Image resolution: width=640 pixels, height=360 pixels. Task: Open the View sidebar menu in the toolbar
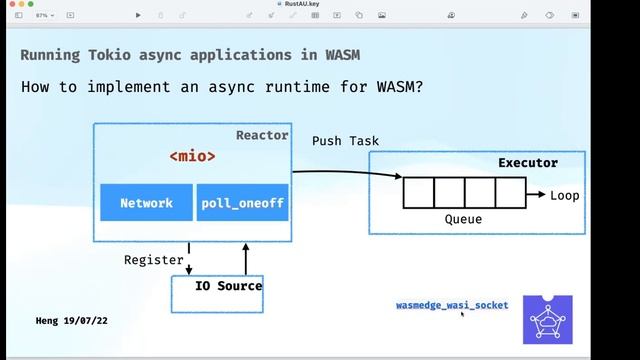(x=19, y=16)
